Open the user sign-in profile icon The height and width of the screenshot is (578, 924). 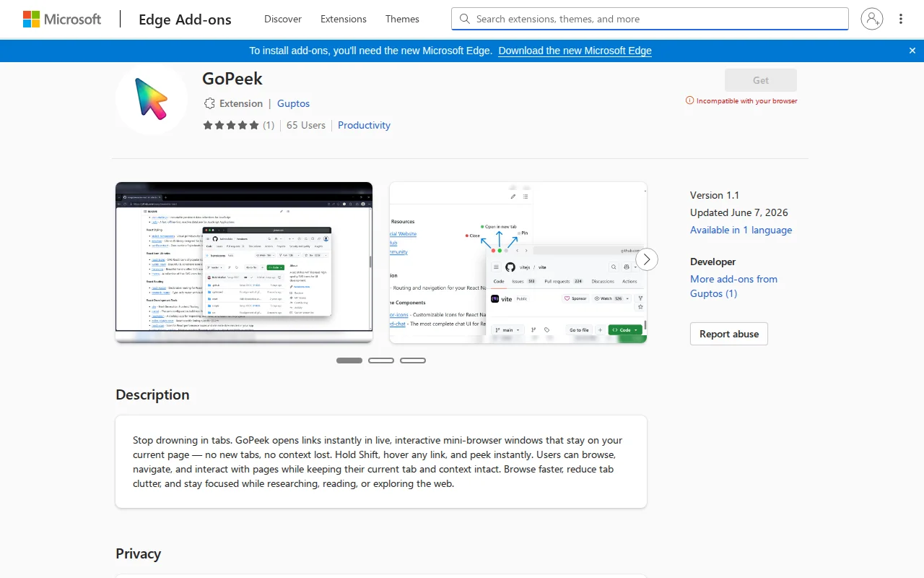[872, 19]
